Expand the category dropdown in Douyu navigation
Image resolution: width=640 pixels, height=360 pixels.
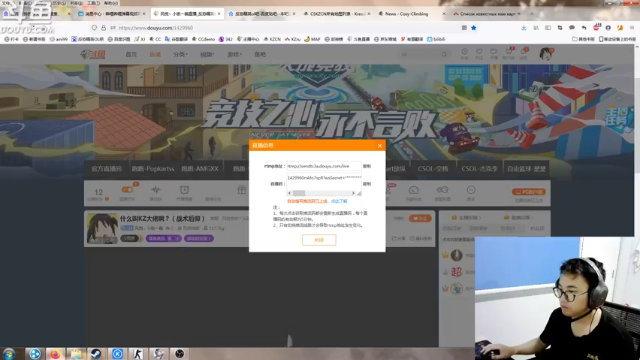tap(180, 54)
